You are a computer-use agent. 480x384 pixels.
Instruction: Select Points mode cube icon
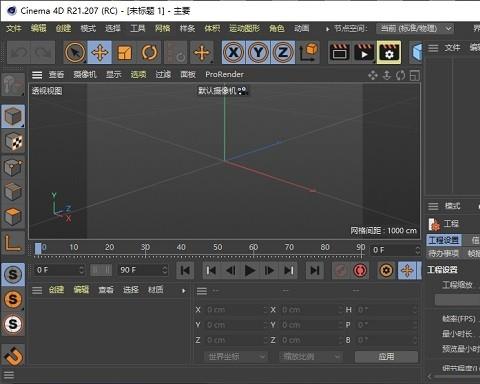[x=13, y=166]
